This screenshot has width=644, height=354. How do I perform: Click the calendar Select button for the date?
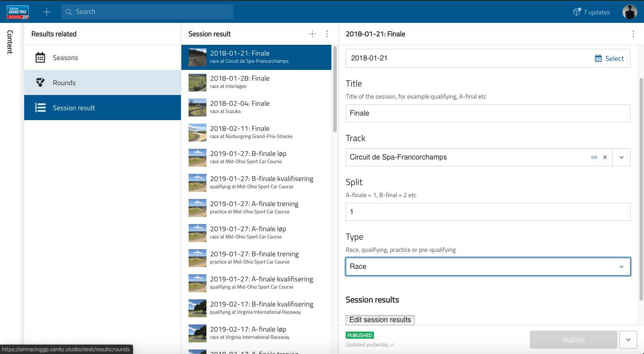tap(609, 58)
